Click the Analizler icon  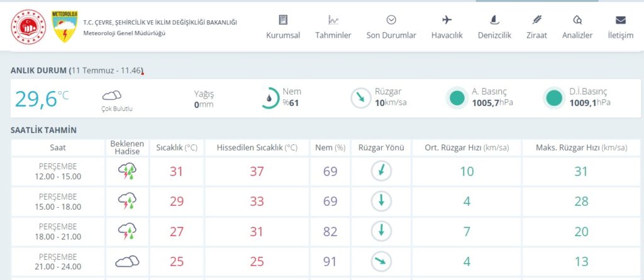(x=577, y=20)
